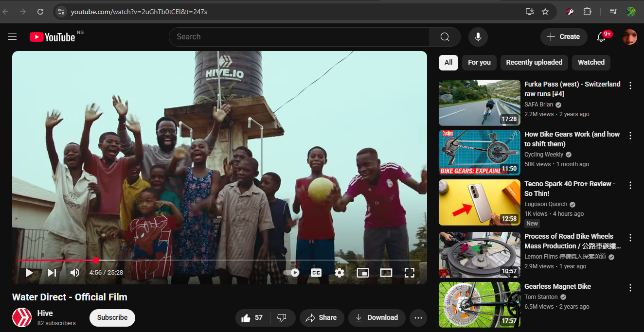Screen dimensions: 644x332
Task: Open Eugoson Quorch channel
Action: (546, 204)
